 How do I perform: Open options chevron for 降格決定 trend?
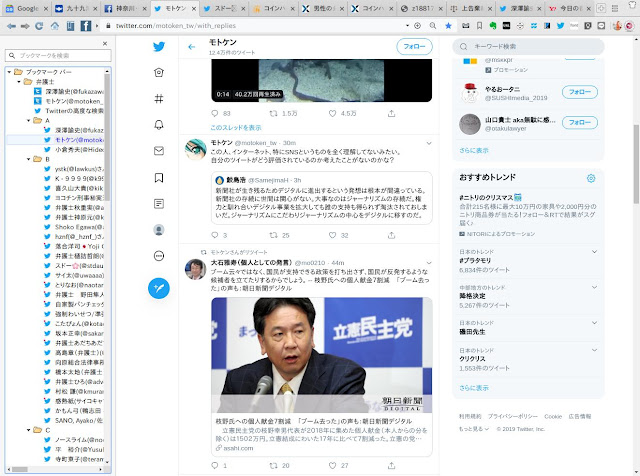click(x=594, y=287)
